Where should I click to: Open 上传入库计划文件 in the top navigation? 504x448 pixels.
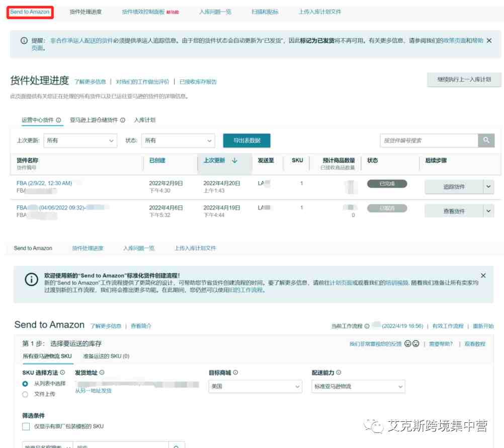pos(320,12)
